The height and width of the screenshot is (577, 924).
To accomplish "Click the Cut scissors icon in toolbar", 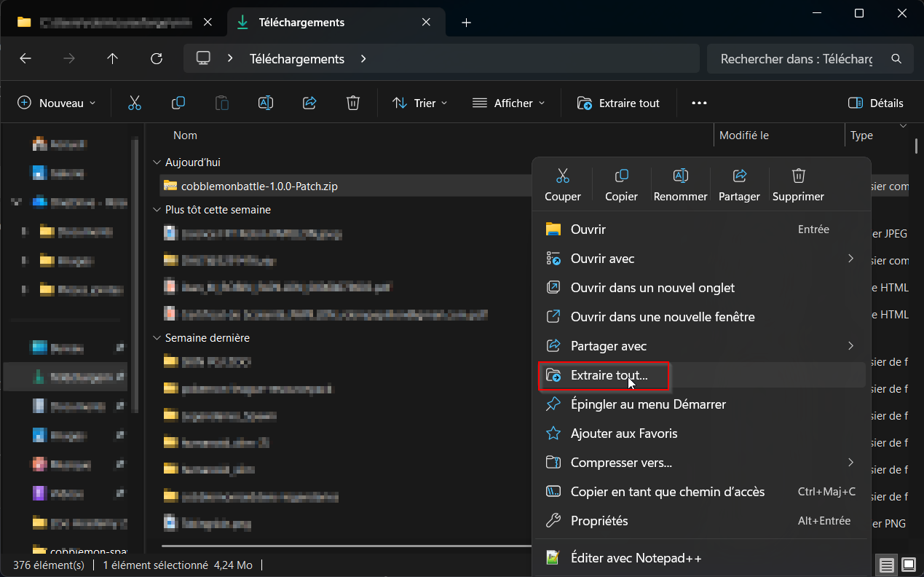I will coord(134,103).
